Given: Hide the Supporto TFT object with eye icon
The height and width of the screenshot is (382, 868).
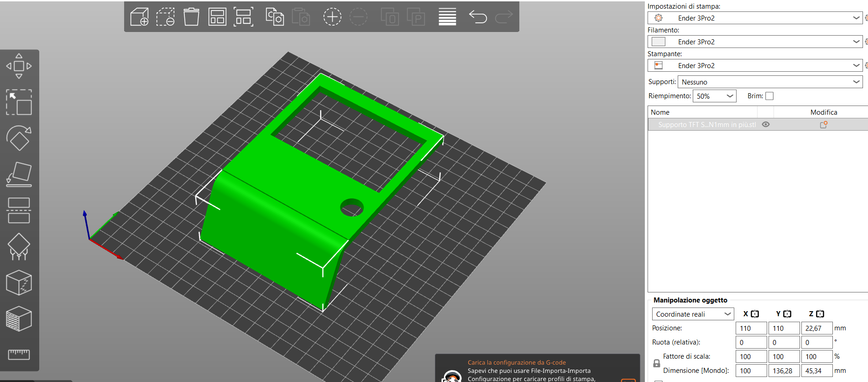Looking at the screenshot, I should click(766, 124).
